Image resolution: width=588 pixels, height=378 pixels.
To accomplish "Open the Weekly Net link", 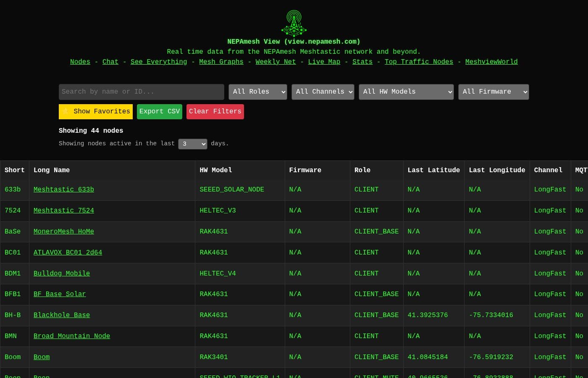I will (276, 62).
